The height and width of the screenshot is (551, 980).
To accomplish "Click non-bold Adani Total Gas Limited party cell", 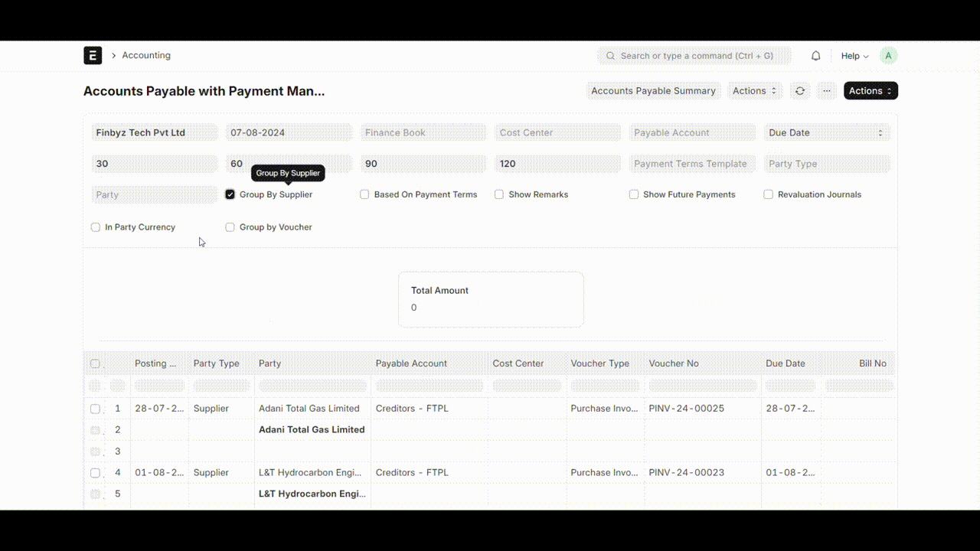I will click(309, 409).
